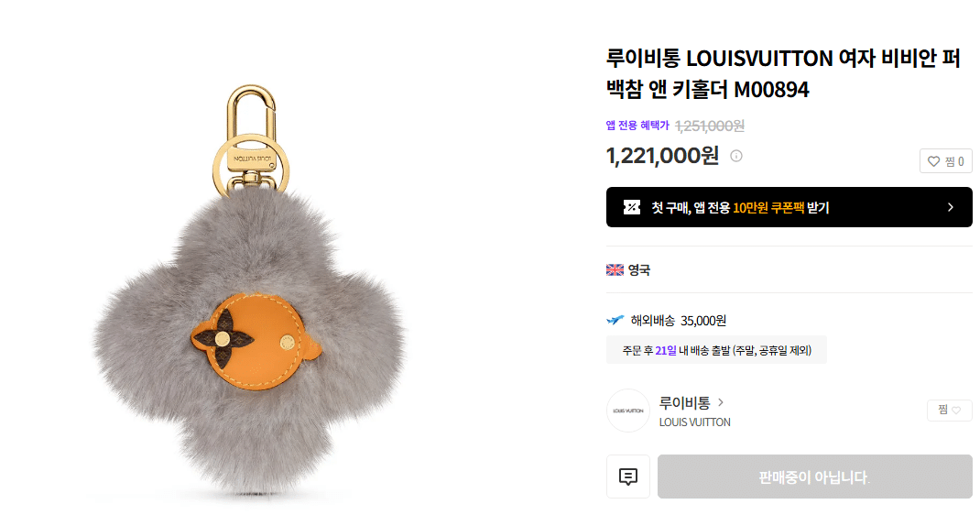Viewport: 980px width, 515px height.
Task: Click the UK flag icon
Action: (x=615, y=270)
